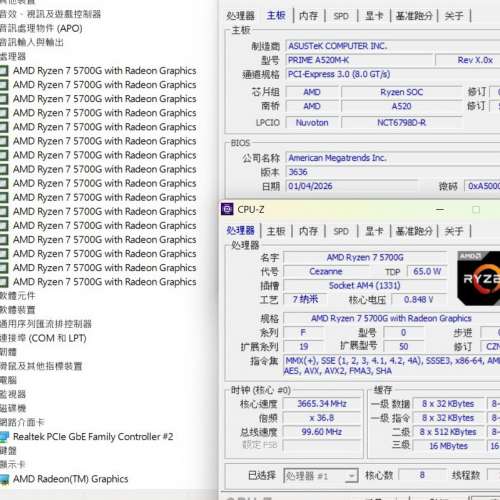Screen dimensions: 500x500
Task: Click the active 主板 tab in upper CPU-Z window
Action: click(276, 15)
